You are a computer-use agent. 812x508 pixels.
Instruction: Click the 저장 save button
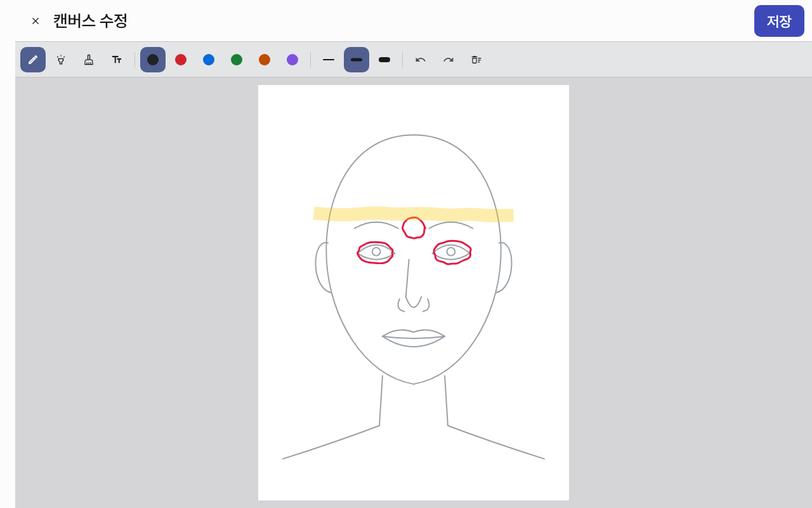pyautogui.click(x=779, y=21)
